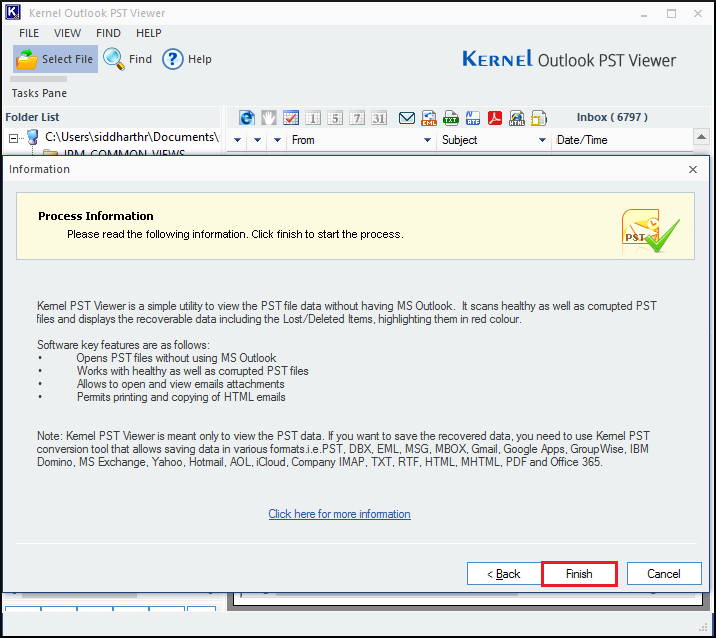Image resolution: width=716 pixels, height=638 pixels.
Task: Choose the 31-day calendar view icon
Action: coord(379,118)
